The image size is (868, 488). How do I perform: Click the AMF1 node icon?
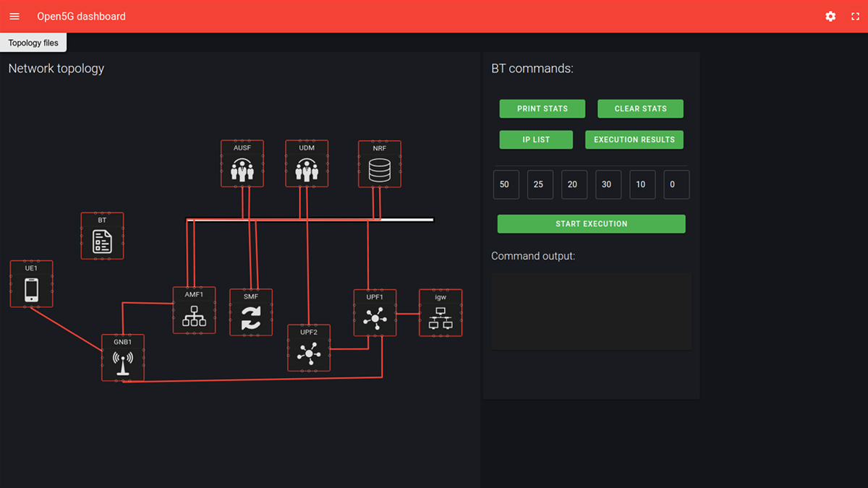pos(194,315)
